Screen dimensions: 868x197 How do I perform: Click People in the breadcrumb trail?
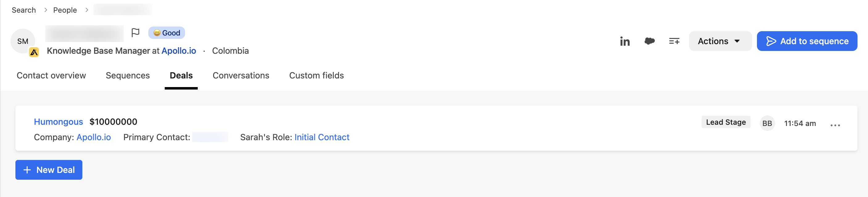[x=65, y=10]
